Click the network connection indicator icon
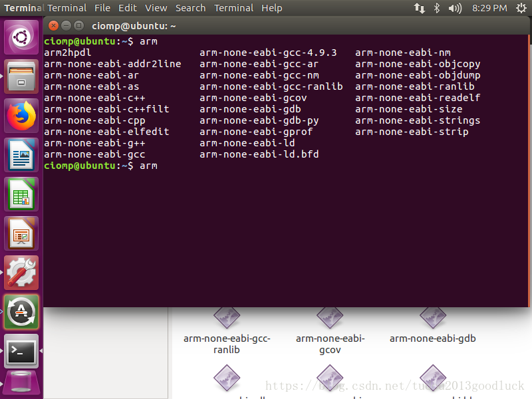 point(420,8)
